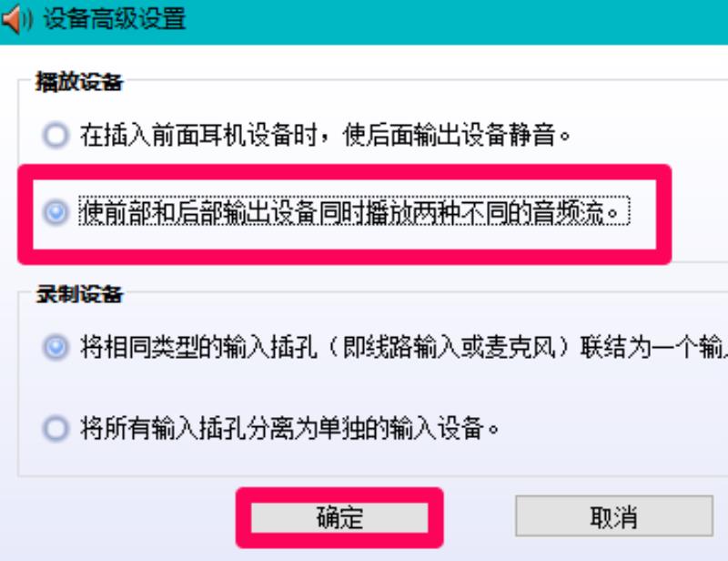Image resolution: width=728 pixels, height=561 pixels.
Task: Click label text 使前部和后部输出设备同时播放两种不同的音频流
Action: 354,212
